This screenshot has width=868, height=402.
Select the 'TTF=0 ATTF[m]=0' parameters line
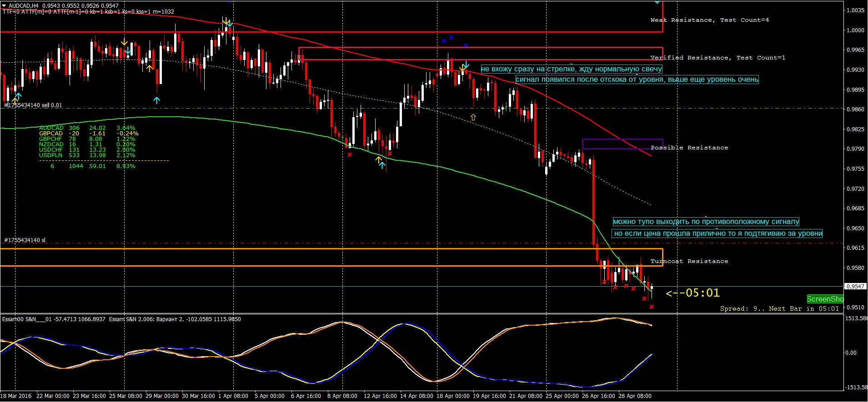(x=88, y=12)
